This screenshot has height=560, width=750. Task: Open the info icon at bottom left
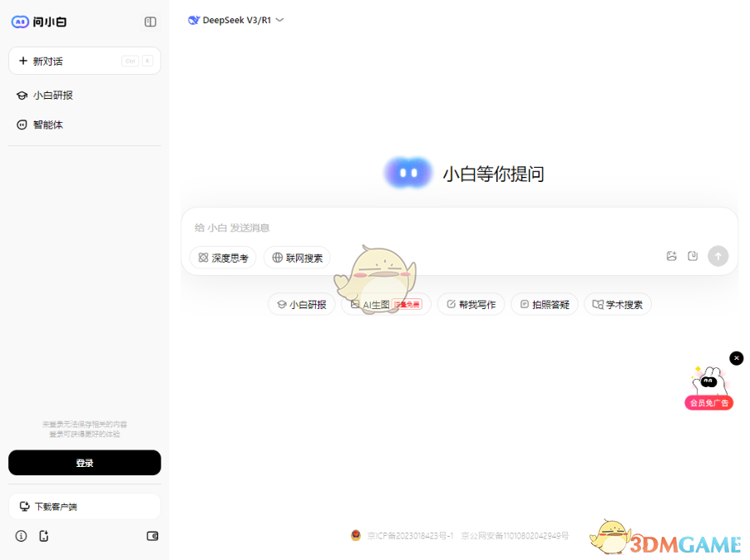(x=20, y=536)
